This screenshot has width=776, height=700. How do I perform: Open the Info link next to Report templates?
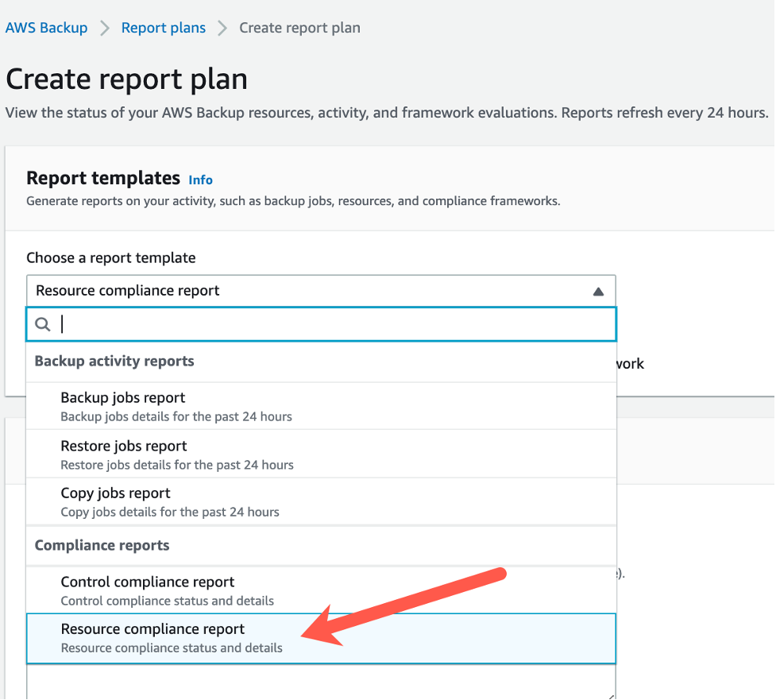click(200, 180)
